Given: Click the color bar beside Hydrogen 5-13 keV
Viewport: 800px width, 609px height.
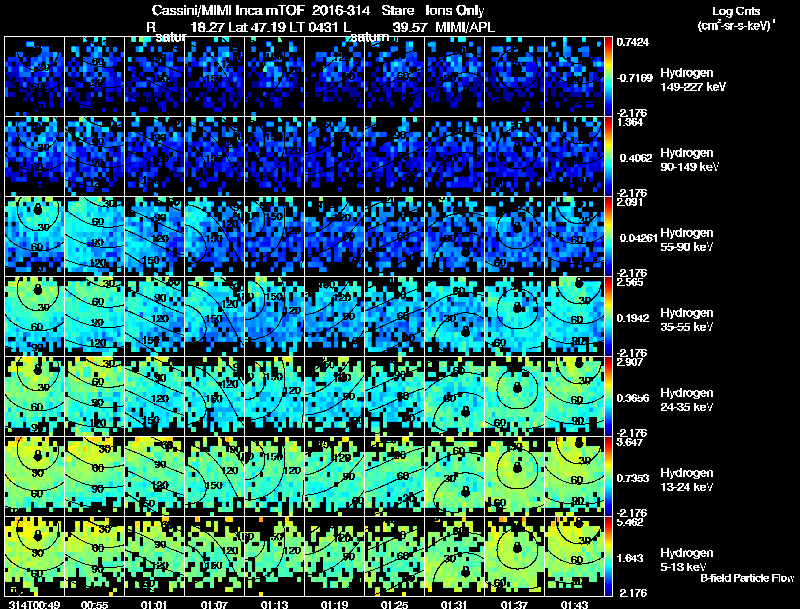Looking at the screenshot, I should [x=608, y=556].
